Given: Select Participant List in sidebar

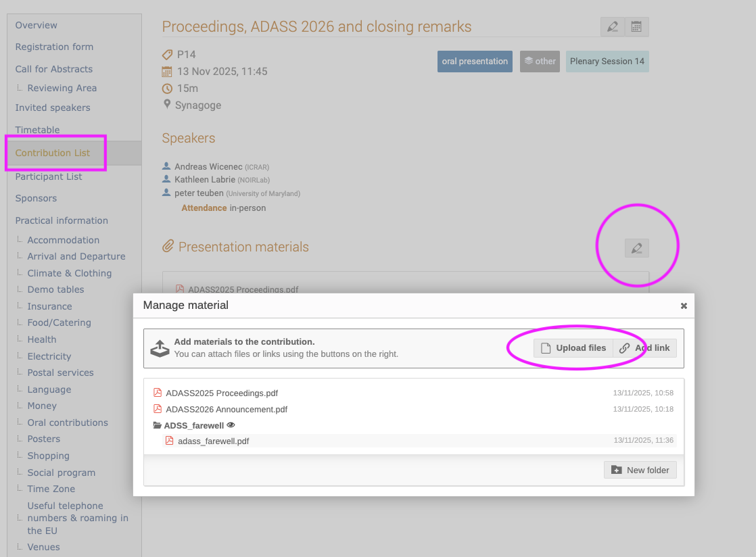Looking at the screenshot, I should click(x=49, y=176).
